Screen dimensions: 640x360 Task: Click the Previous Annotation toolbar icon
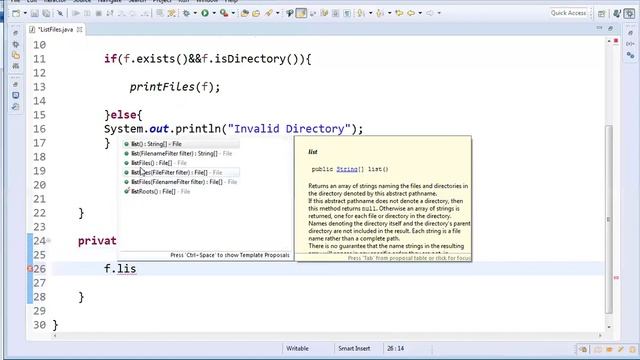tap(380, 13)
